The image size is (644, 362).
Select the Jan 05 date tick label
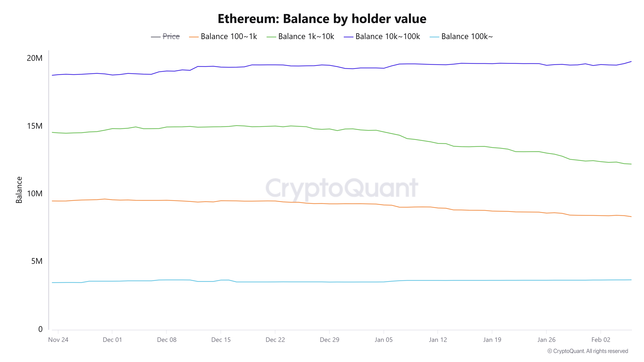click(x=384, y=340)
